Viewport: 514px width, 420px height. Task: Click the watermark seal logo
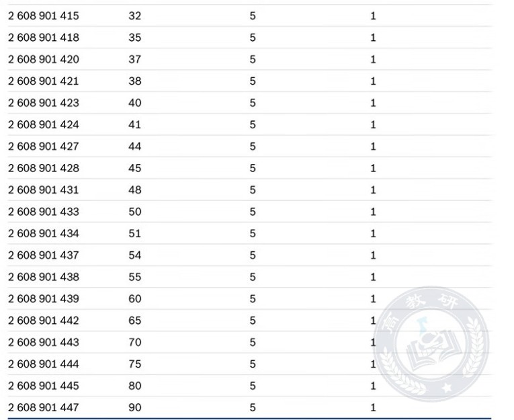point(431,343)
